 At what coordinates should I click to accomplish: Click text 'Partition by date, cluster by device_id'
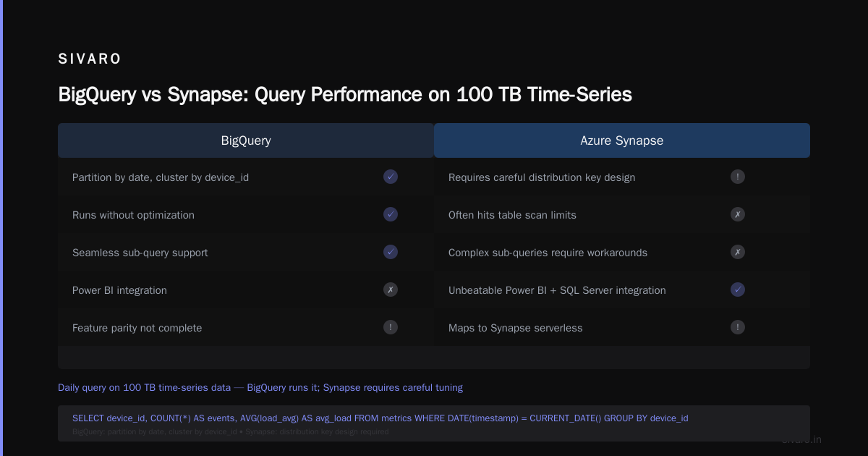pos(161,177)
